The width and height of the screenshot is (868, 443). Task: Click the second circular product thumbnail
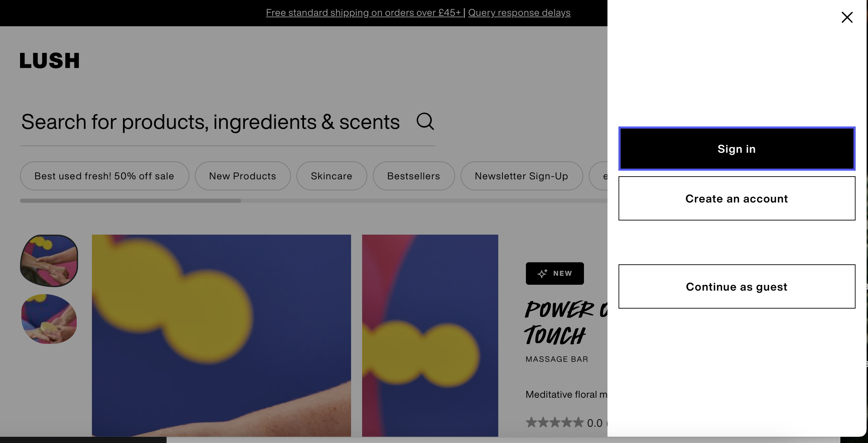click(49, 319)
